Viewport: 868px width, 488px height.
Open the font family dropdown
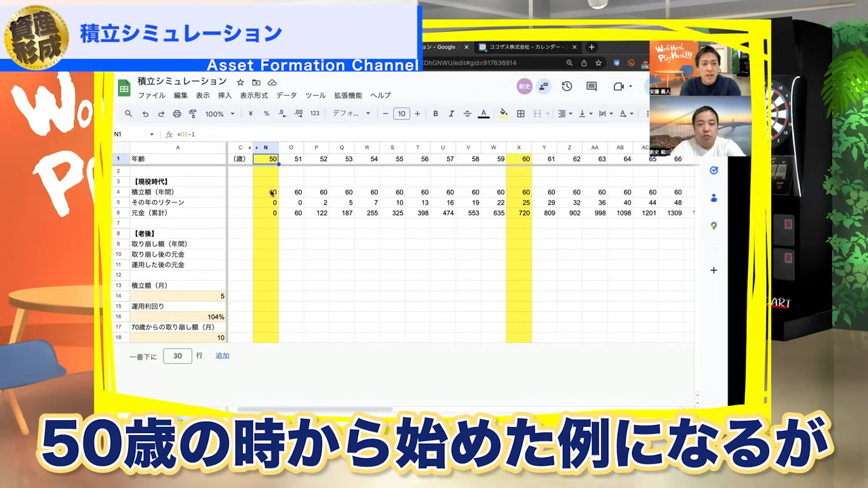(x=351, y=113)
